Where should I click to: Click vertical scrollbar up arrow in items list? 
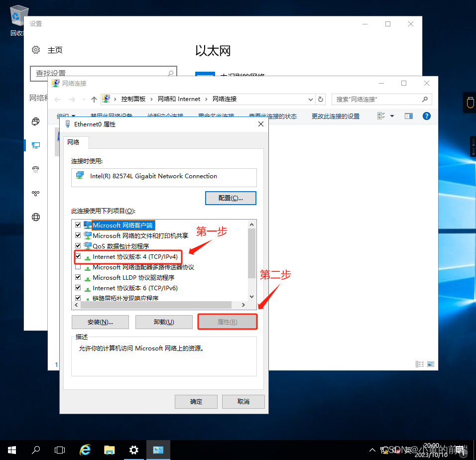click(251, 225)
